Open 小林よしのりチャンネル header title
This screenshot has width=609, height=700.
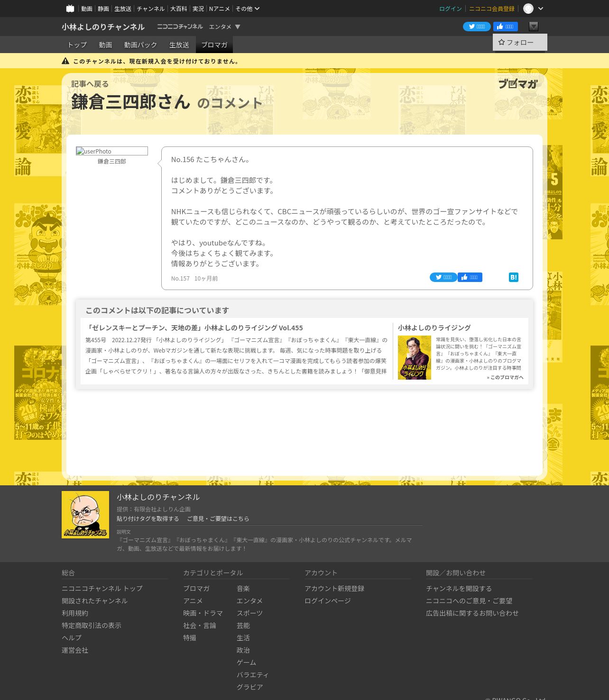pos(103,27)
